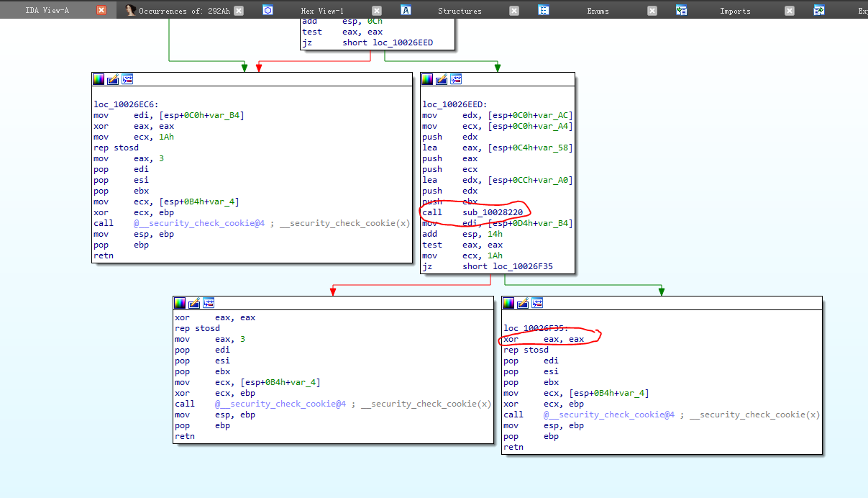
Task: Click the Exports icon at far right of the tab bar
Action: (x=819, y=10)
